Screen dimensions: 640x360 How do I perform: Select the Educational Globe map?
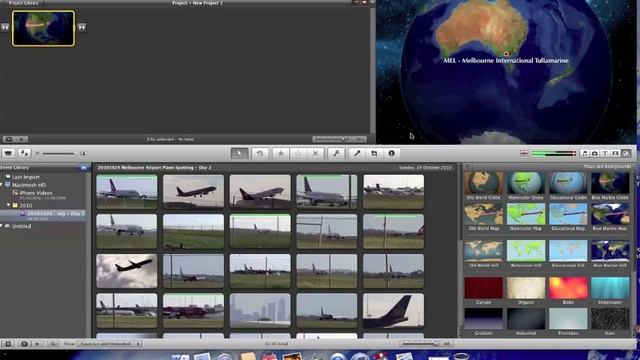click(x=568, y=182)
